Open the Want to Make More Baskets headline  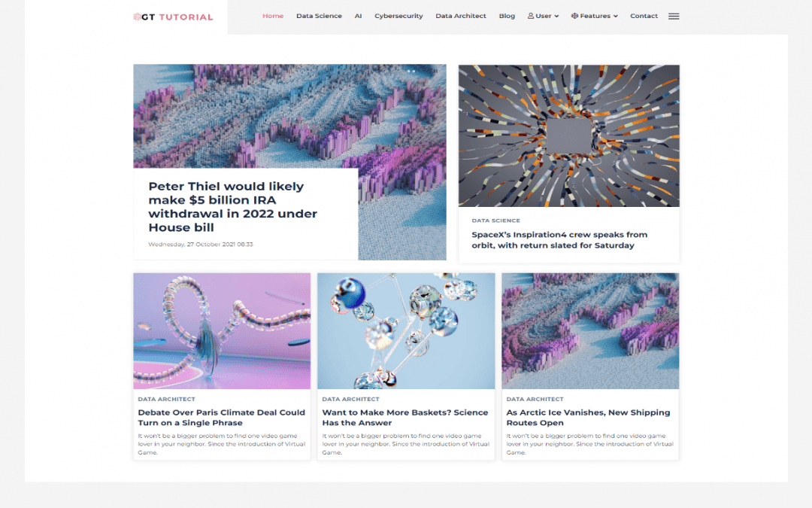(x=404, y=418)
